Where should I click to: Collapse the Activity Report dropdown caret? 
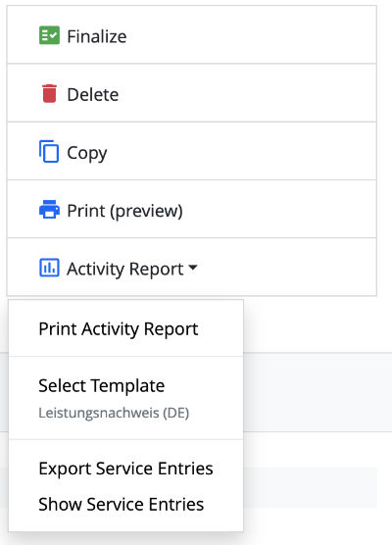pos(192,268)
